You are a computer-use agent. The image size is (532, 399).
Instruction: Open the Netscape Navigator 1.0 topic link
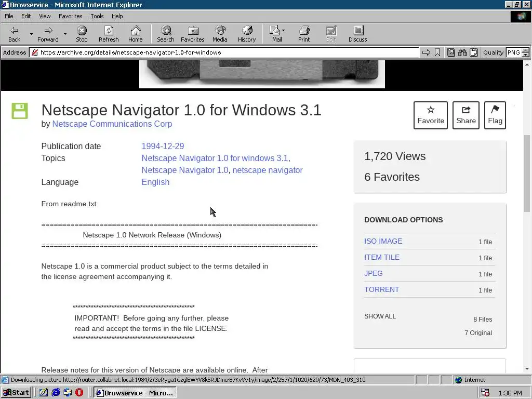[x=185, y=170]
